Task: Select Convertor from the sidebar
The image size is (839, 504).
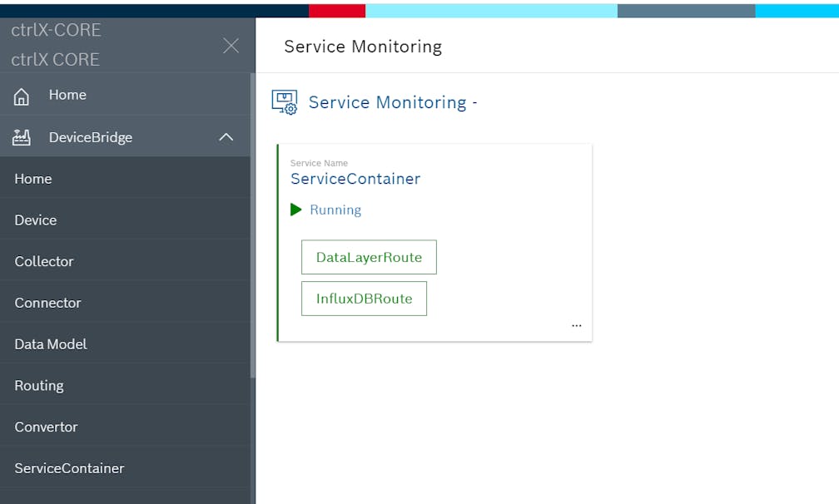Action: point(46,427)
